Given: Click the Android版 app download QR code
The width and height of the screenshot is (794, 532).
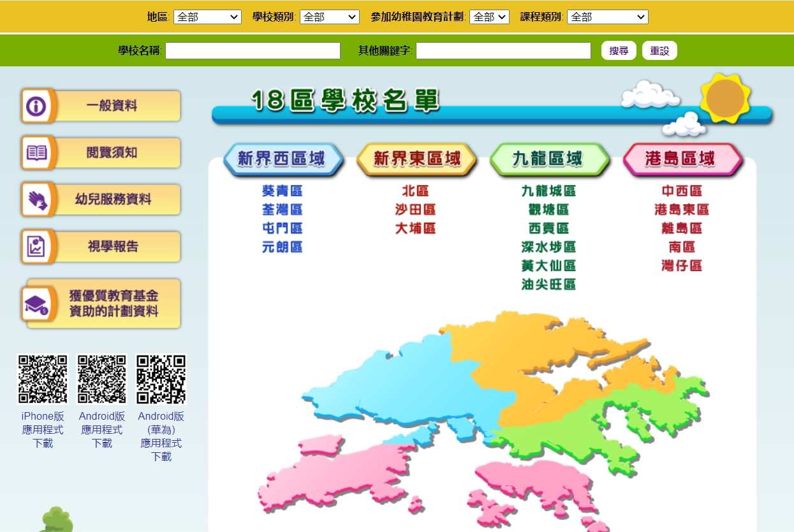Looking at the screenshot, I should pos(101,379).
